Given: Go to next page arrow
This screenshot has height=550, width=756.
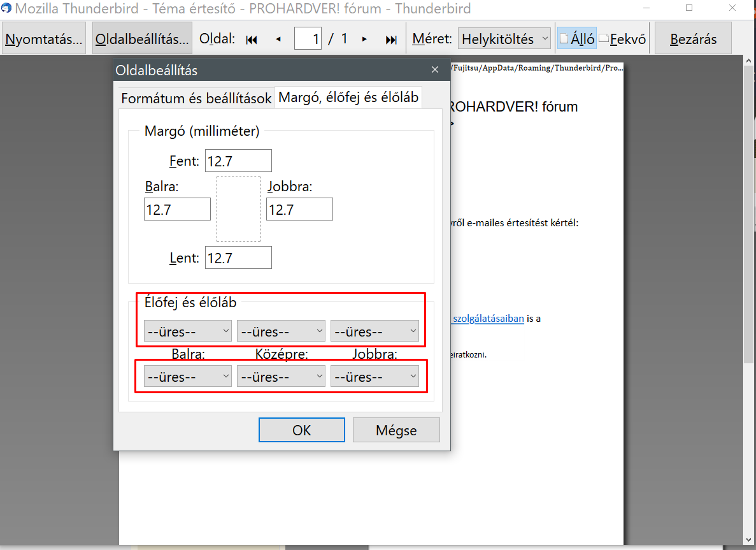Looking at the screenshot, I should click(x=364, y=40).
